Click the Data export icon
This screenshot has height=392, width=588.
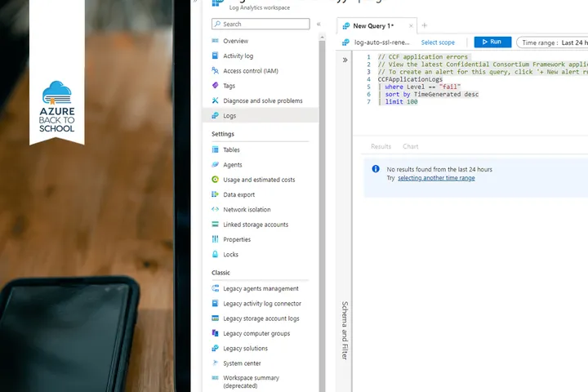216,194
